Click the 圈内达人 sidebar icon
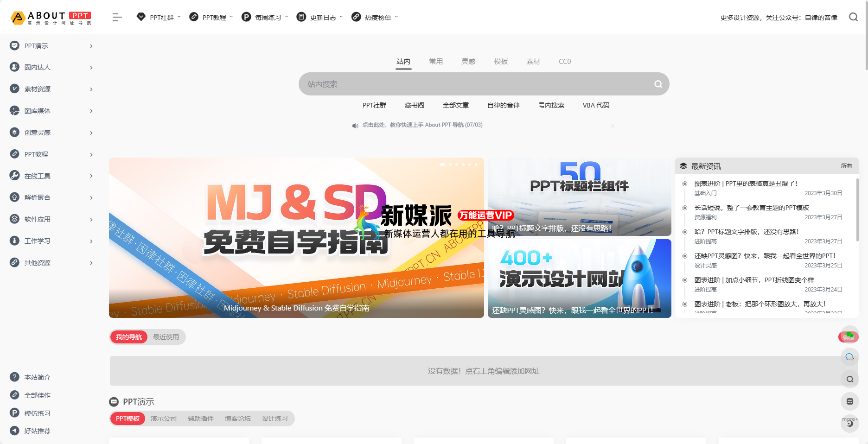 pos(15,67)
